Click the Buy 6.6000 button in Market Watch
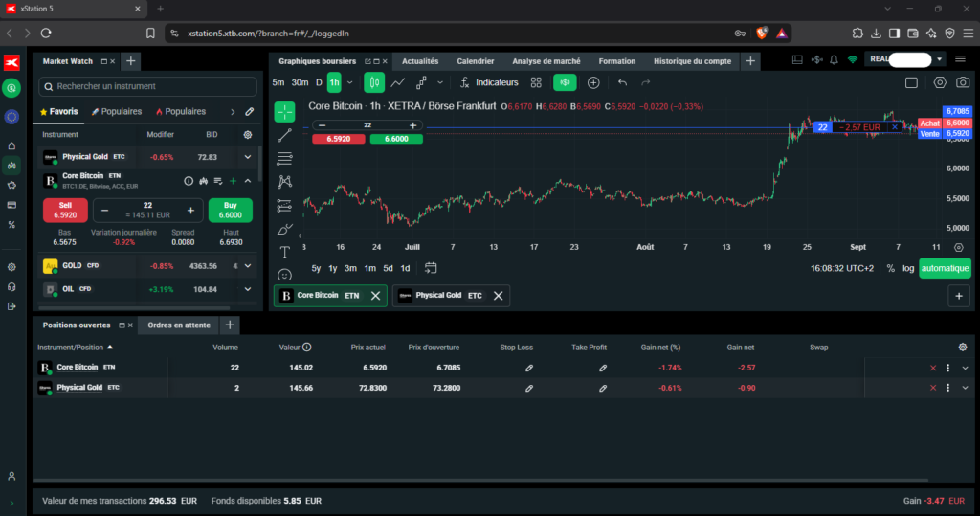 tap(230, 211)
